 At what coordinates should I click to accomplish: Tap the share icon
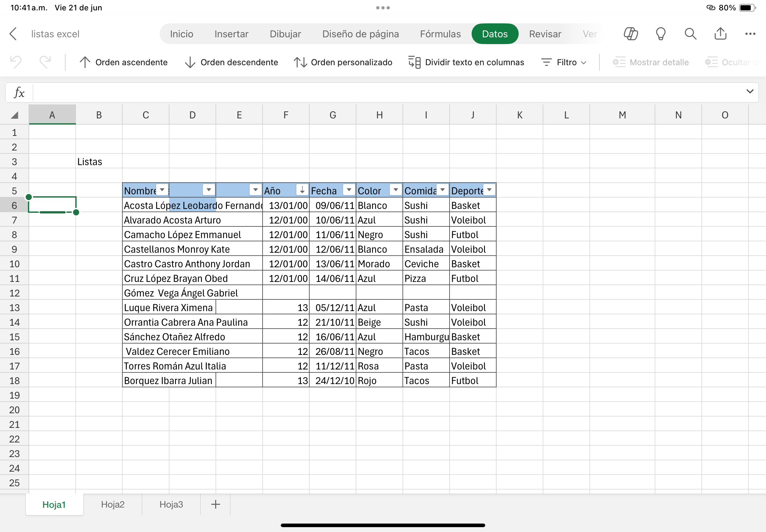[x=720, y=34]
